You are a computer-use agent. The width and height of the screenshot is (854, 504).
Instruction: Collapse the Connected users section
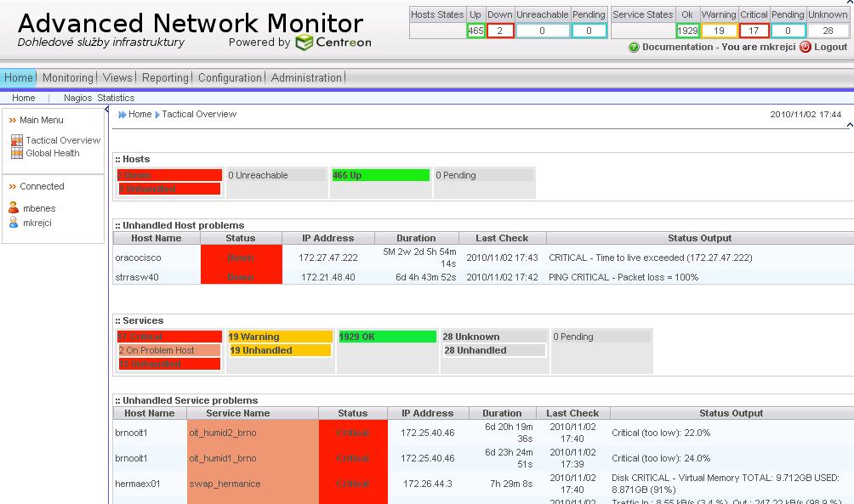(x=13, y=187)
